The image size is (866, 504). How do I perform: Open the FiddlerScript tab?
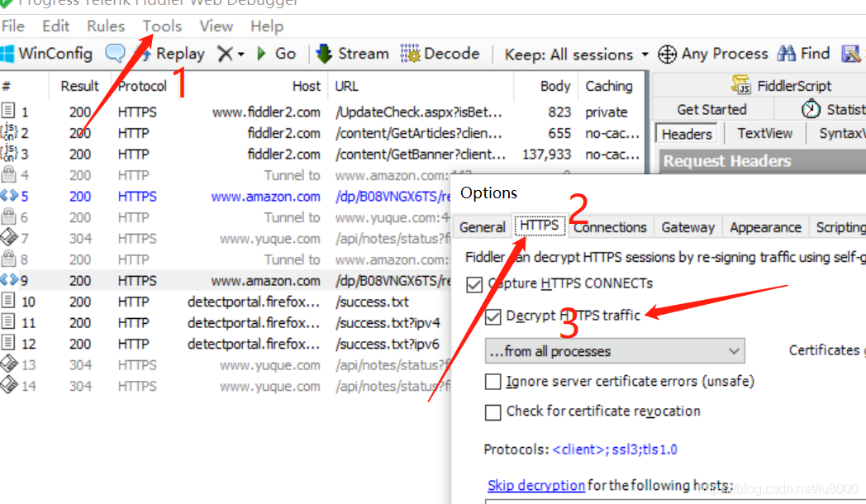click(782, 86)
